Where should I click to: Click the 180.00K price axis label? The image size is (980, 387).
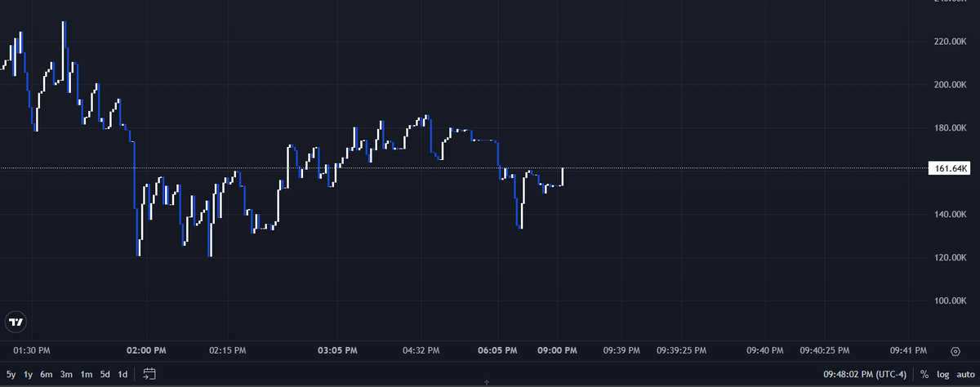pos(951,128)
